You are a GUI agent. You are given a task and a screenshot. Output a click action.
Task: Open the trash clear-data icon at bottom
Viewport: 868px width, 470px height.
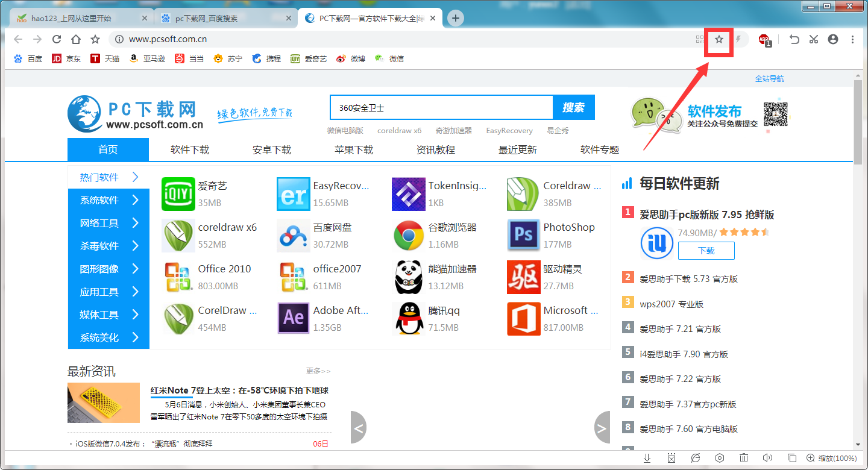[x=744, y=459]
